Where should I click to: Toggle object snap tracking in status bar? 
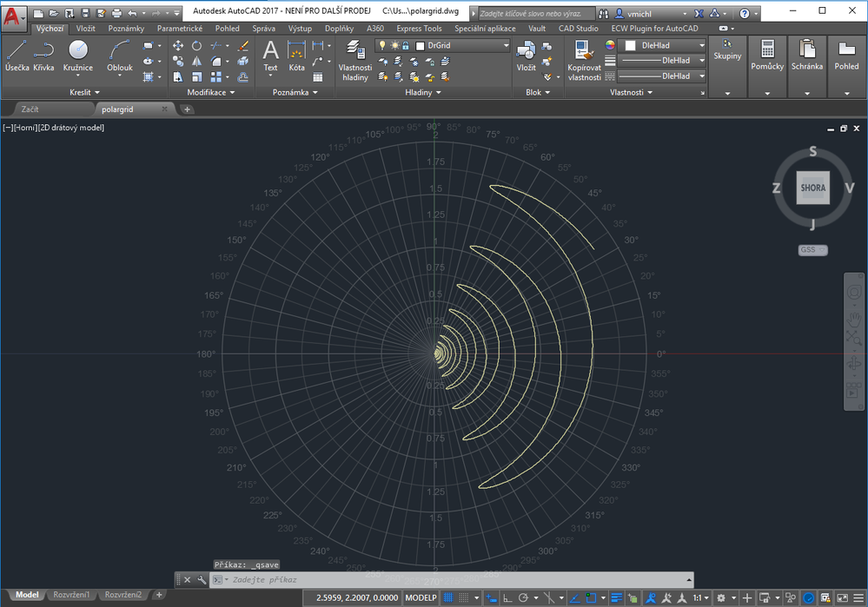(x=574, y=597)
